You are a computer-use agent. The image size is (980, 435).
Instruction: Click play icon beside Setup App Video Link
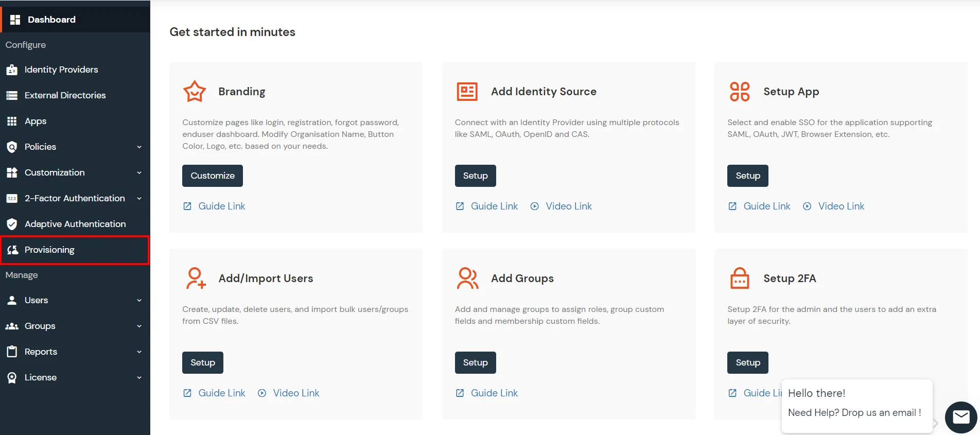click(807, 206)
